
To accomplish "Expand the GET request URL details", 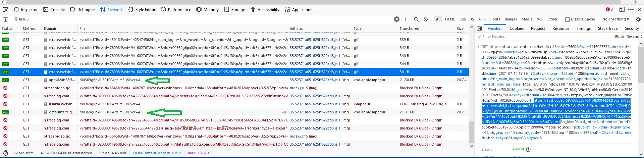I will (x=478, y=47).
